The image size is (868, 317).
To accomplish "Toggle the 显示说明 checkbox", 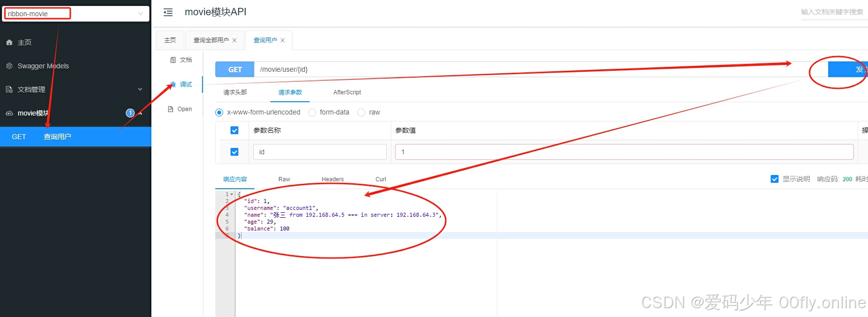I will click(x=775, y=179).
